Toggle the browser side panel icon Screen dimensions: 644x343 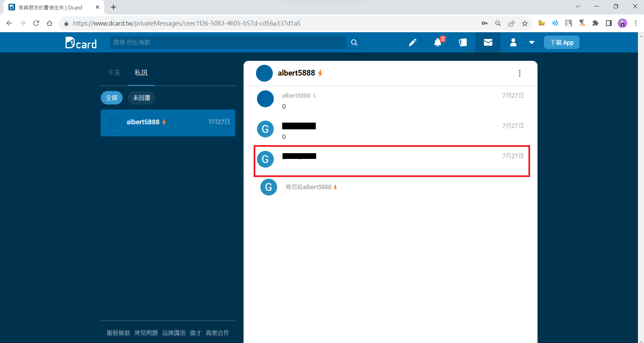[x=609, y=23]
